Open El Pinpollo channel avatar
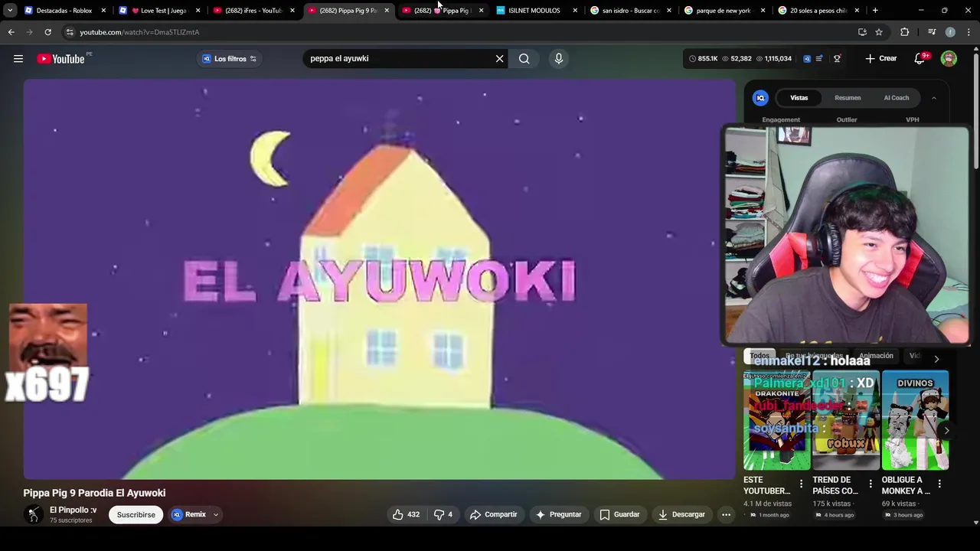Image resolution: width=980 pixels, height=551 pixels. click(33, 515)
